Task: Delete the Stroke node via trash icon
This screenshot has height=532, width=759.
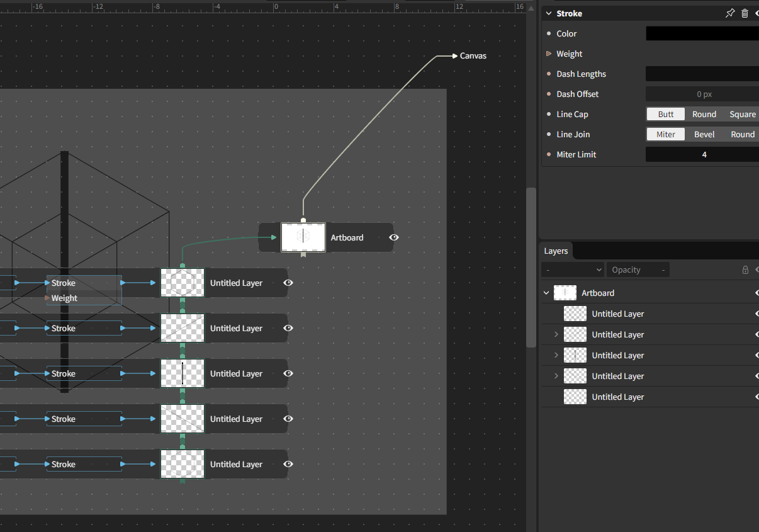Action: point(745,13)
